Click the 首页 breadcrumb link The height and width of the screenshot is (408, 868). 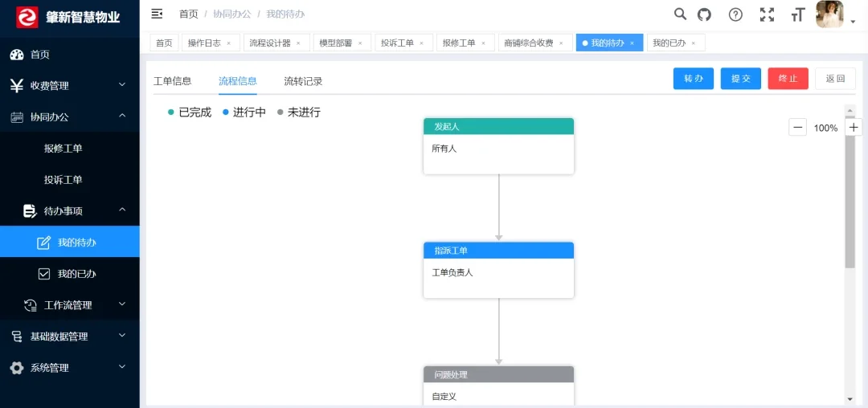pos(189,14)
